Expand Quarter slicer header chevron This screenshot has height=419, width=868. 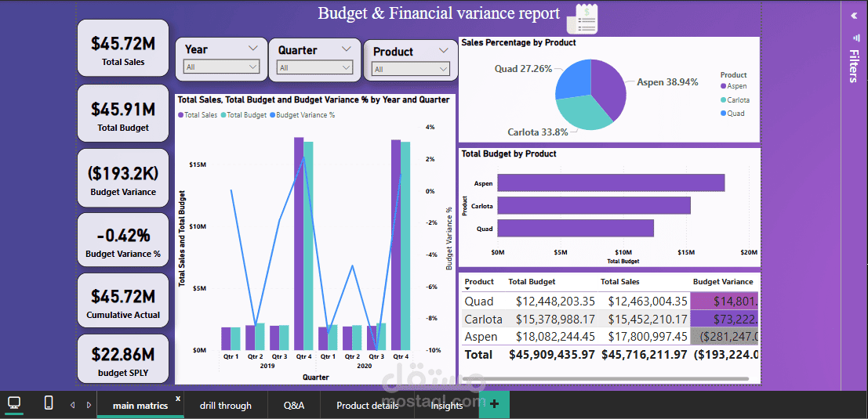347,49
